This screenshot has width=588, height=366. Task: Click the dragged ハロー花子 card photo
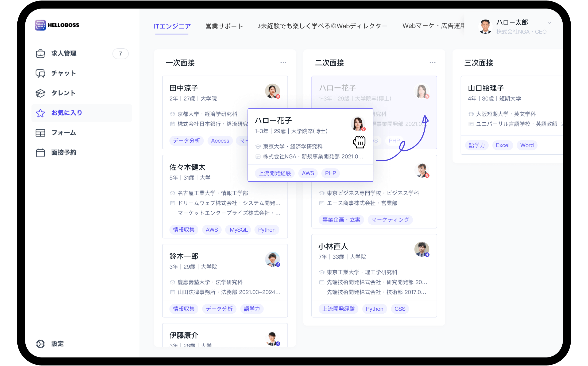point(358,124)
